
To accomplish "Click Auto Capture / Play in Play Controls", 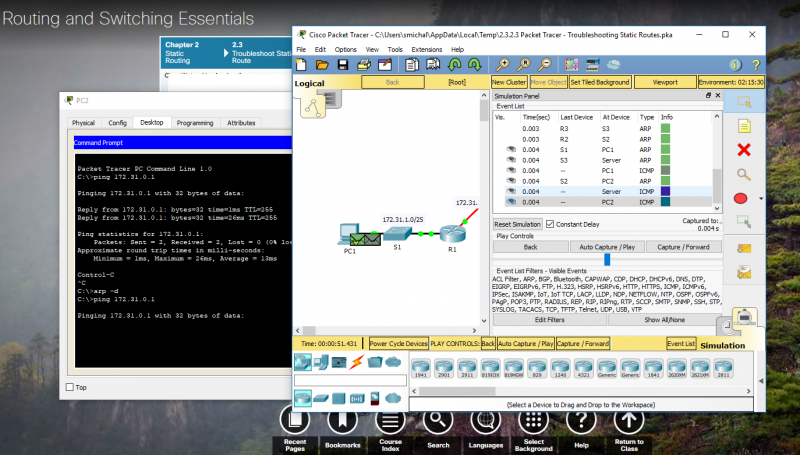I will tap(607, 247).
